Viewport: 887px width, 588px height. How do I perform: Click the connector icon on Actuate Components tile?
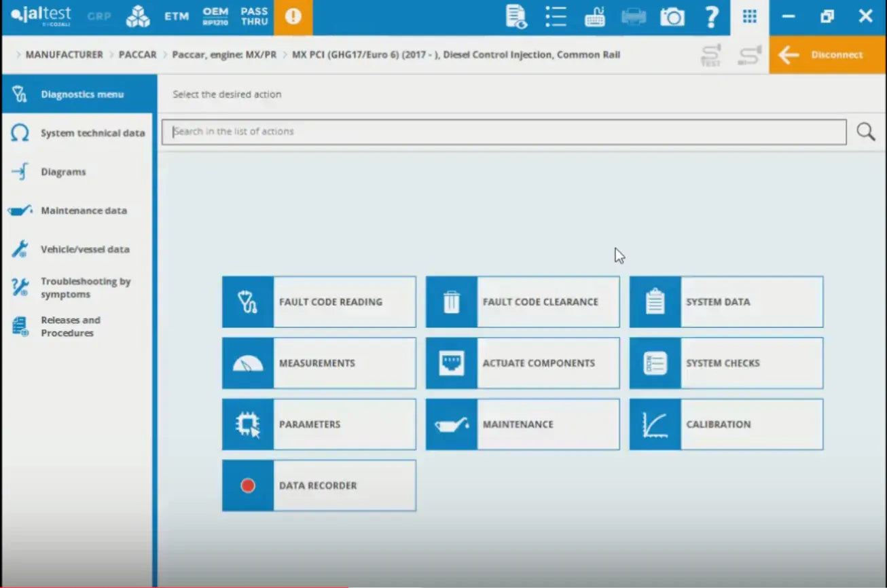[x=452, y=363]
